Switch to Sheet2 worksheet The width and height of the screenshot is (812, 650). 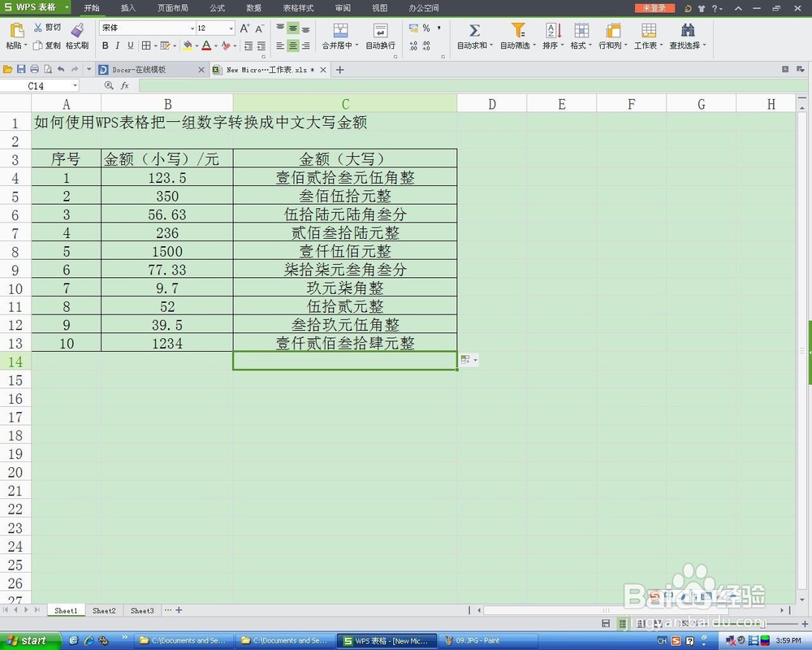104,610
